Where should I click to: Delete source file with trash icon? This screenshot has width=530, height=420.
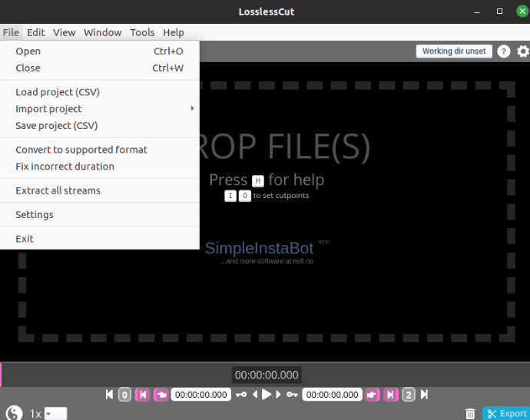[470, 414]
